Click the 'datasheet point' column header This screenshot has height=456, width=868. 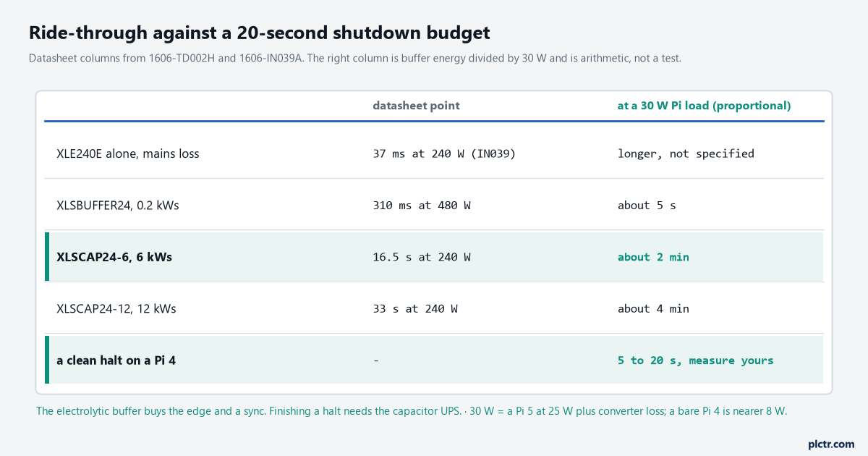416,106
